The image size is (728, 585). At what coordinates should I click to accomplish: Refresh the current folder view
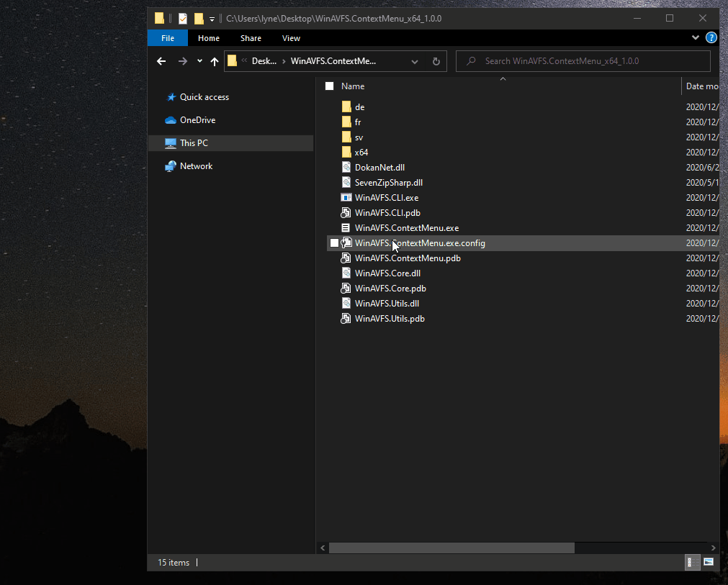point(436,61)
